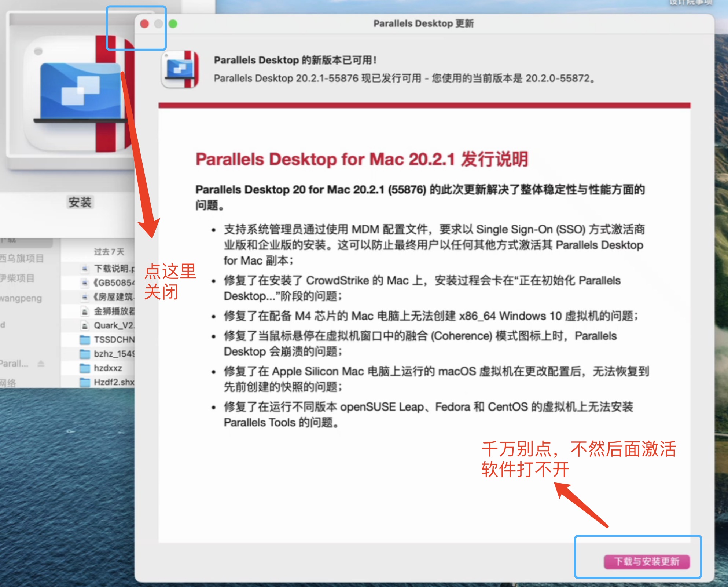
Task: Click the download and install update button
Action: coord(647,561)
